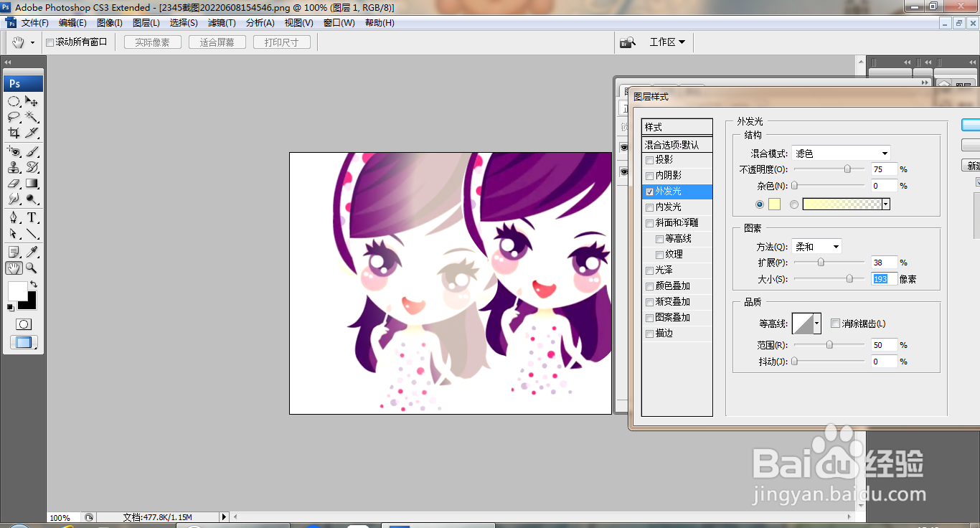980x528 pixels.
Task: Select the Pen tool
Action: pyautogui.click(x=14, y=217)
